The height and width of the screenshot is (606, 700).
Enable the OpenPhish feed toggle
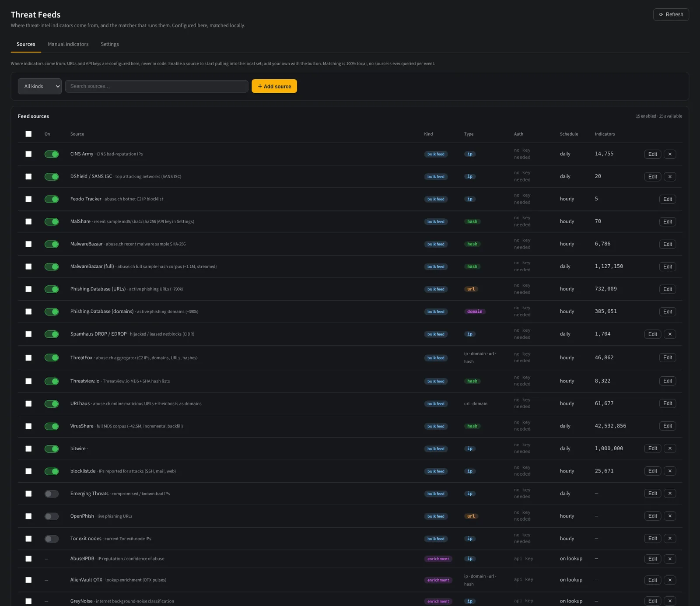tap(52, 516)
